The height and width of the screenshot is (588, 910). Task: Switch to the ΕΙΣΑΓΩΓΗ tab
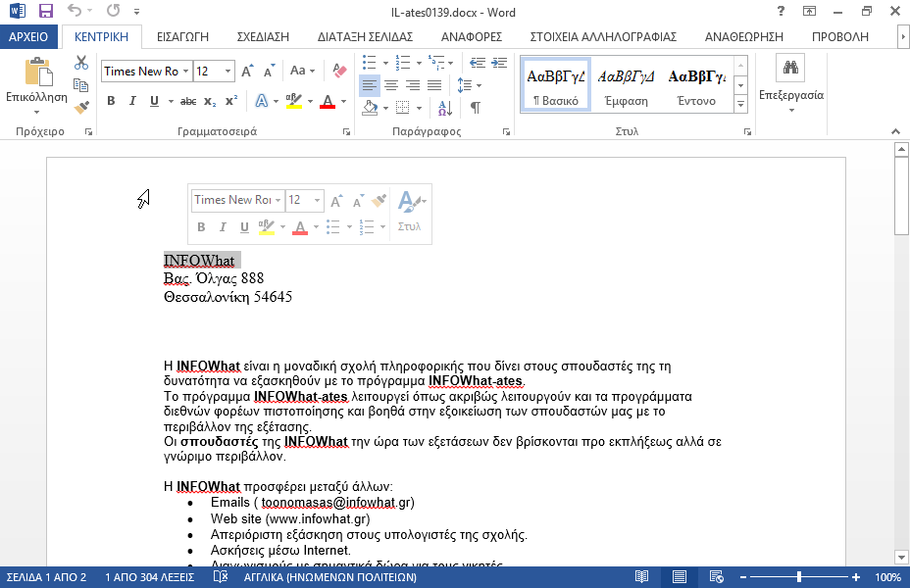[182, 36]
